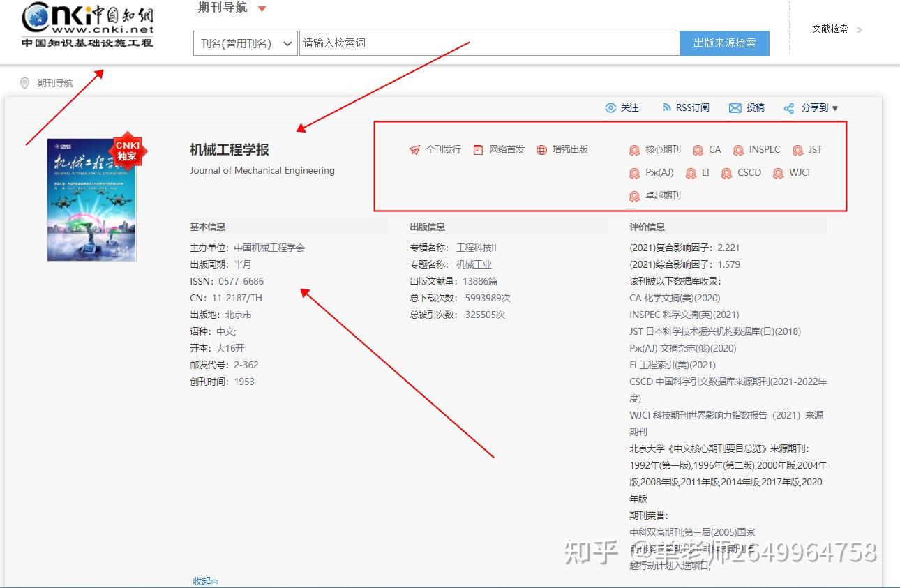Click the 机械工程学报 journal title

point(230,150)
